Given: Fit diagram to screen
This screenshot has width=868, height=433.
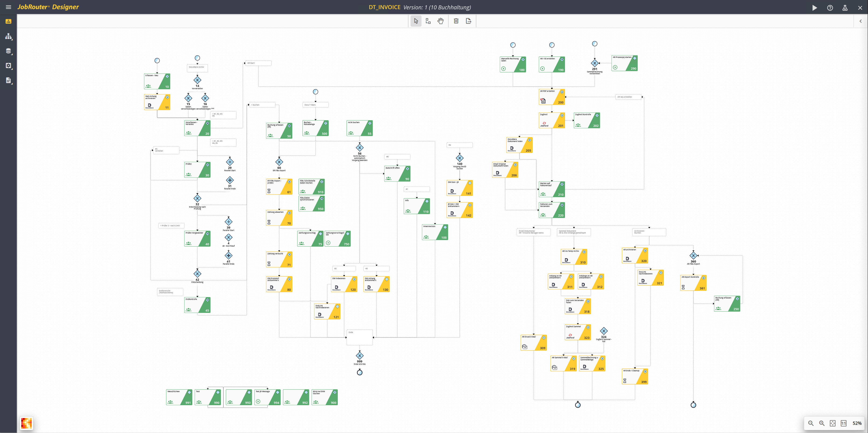Looking at the screenshot, I should [833, 423].
